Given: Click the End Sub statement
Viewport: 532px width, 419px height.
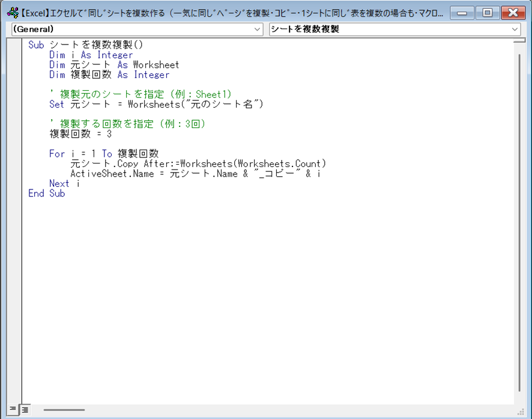Looking at the screenshot, I should [x=47, y=194].
